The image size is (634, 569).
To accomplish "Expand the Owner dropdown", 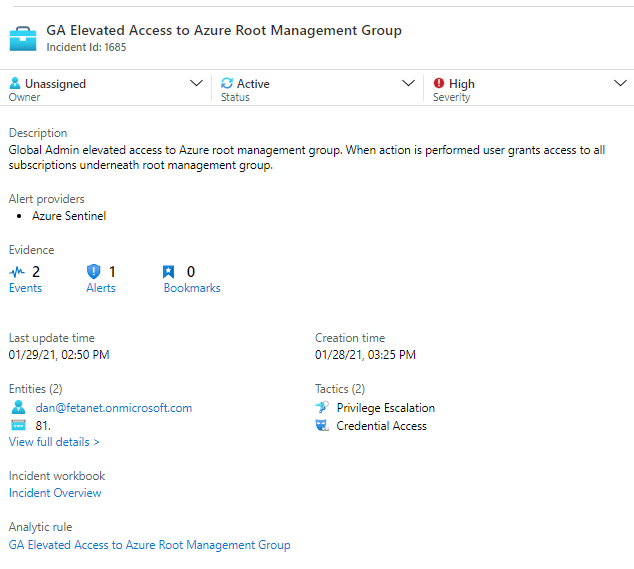I will pyautogui.click(x=196, y=84).
